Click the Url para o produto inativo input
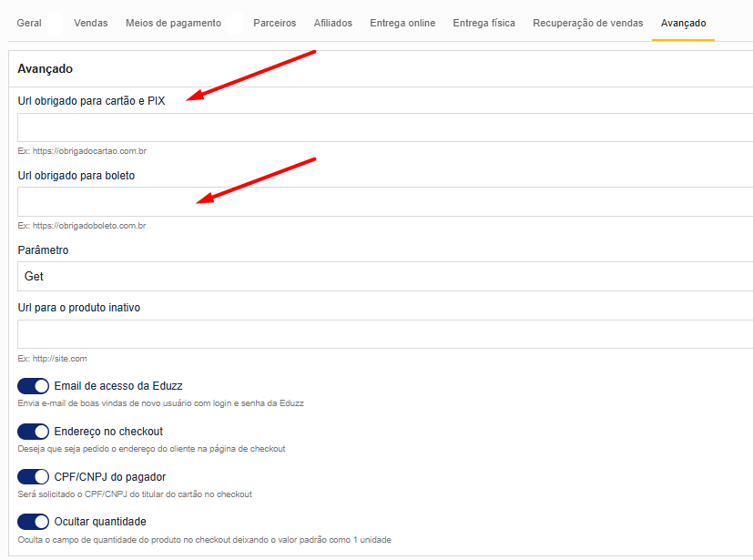The height and width of the screenshot is (560, 753). [382, 334]
